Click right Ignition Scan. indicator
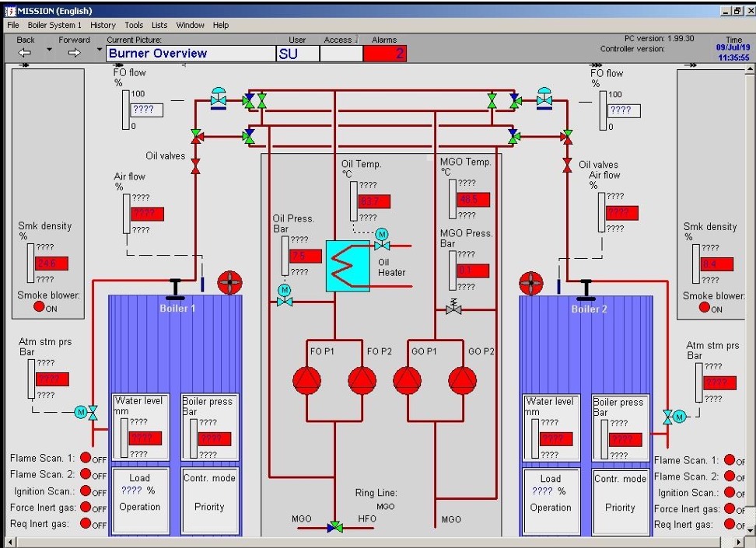756x548 pixels. 730,492
